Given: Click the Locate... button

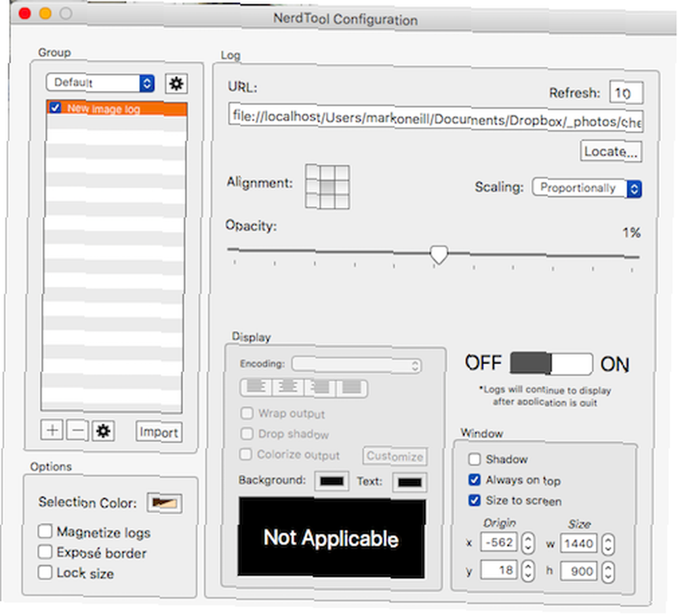Looking at the screenshot, I should pyautogui.click(x=611, y=151).
